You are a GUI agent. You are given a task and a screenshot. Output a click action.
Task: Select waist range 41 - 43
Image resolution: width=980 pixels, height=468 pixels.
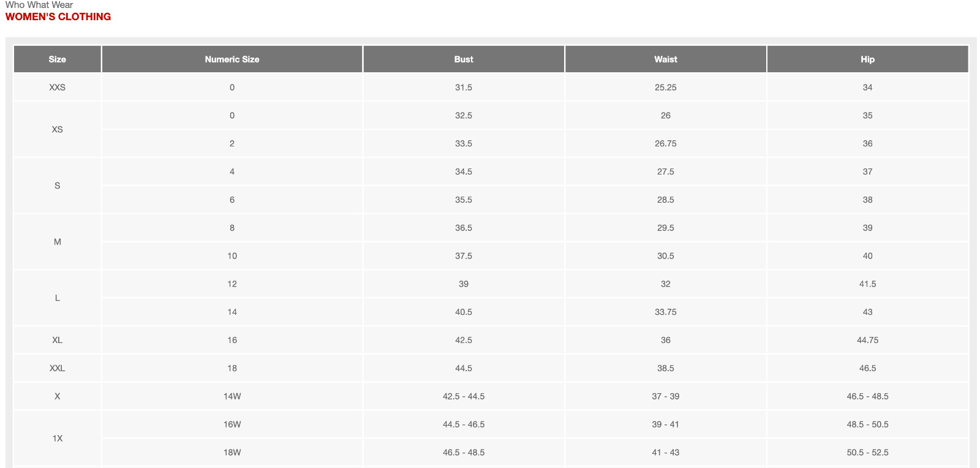click(x=666, y=453)
